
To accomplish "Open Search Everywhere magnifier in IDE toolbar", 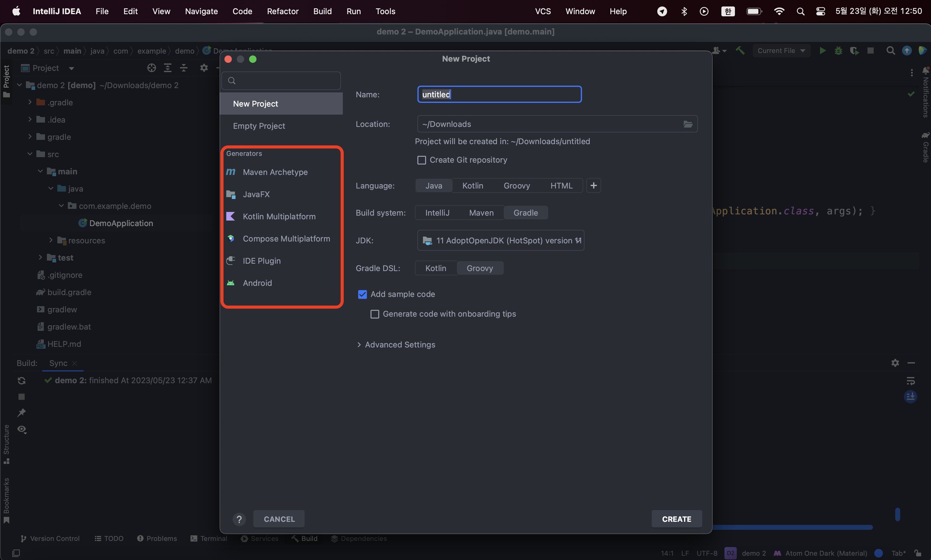I will pyautogui.click(x=890, y=51).
